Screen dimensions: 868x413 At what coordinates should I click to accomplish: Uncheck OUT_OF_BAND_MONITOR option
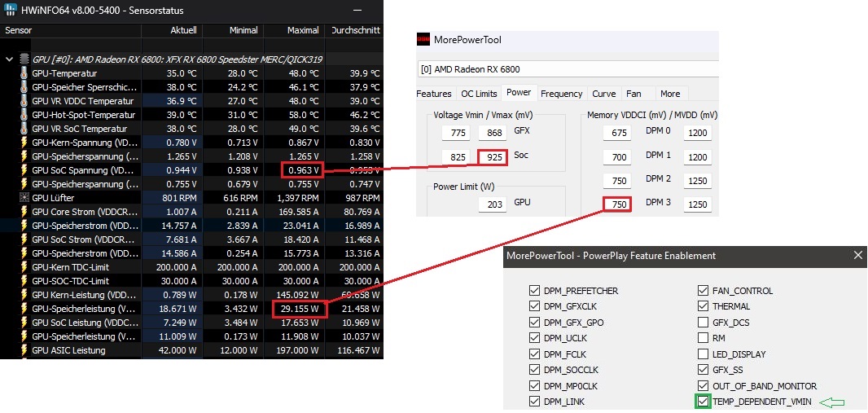pos(703,386)
